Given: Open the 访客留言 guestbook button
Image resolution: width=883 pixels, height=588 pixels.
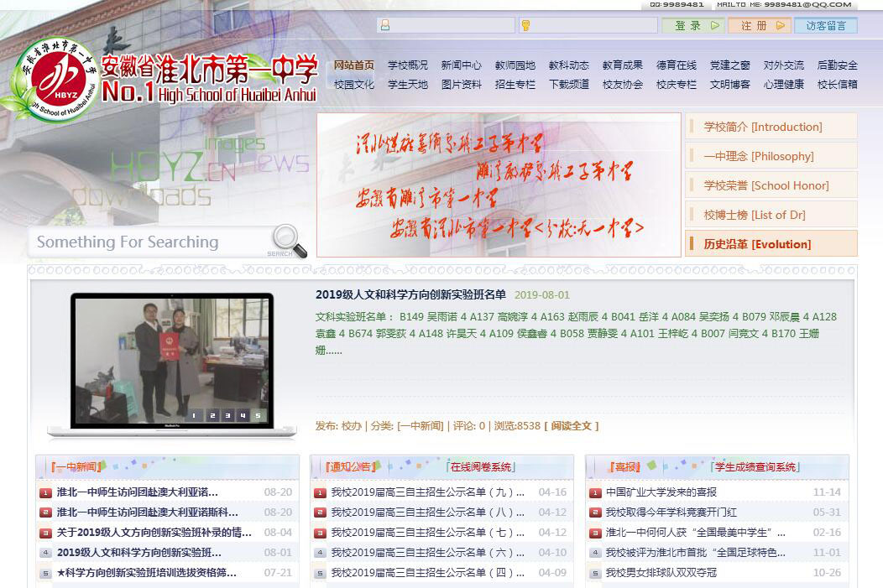Looking at the screenshot, I should pos(826,25).
